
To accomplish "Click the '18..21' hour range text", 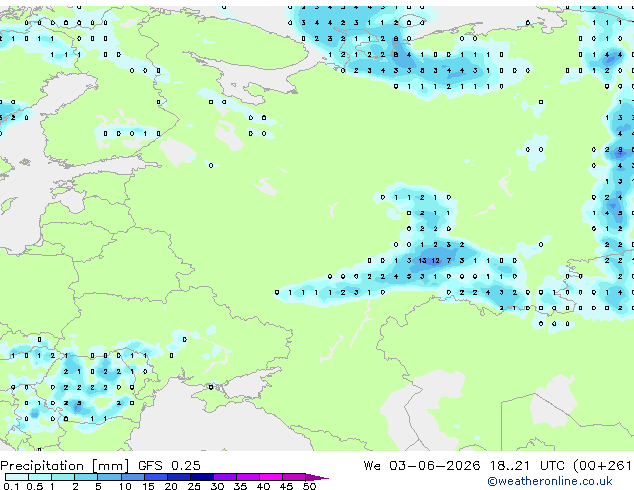I will 510,465.
